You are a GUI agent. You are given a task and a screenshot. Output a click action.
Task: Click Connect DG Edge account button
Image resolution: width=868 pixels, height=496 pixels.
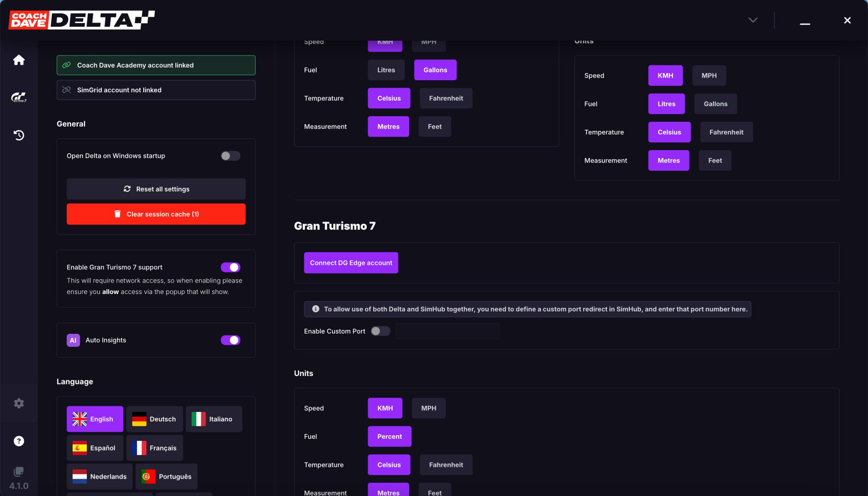click(x=351, y=263)
